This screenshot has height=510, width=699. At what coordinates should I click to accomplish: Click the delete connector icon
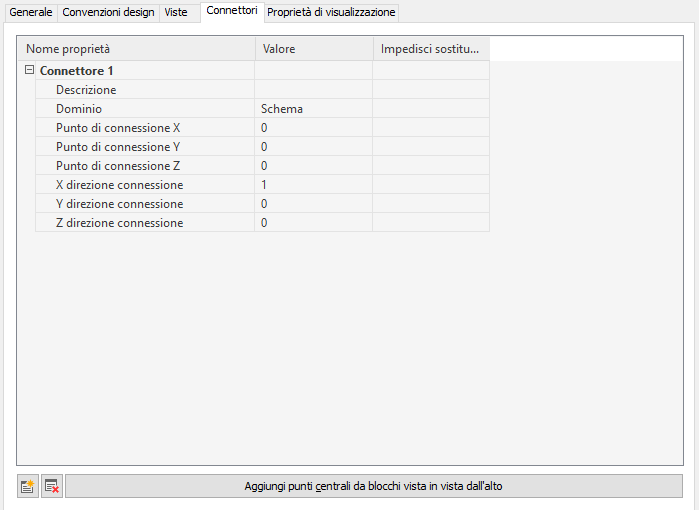click(52, 487)
